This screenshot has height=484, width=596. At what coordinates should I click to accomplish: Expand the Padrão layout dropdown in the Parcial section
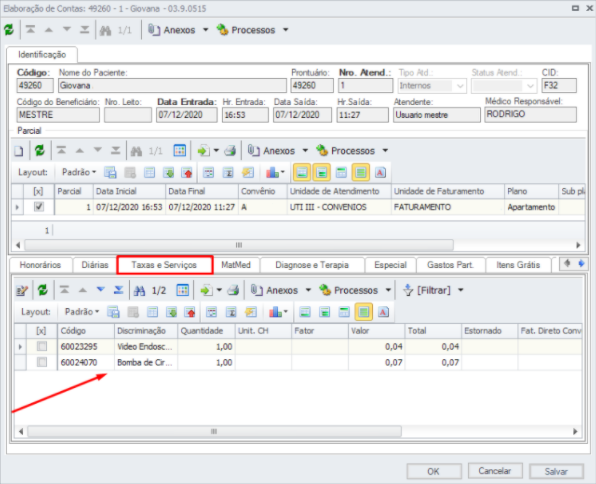pos(79,172)
